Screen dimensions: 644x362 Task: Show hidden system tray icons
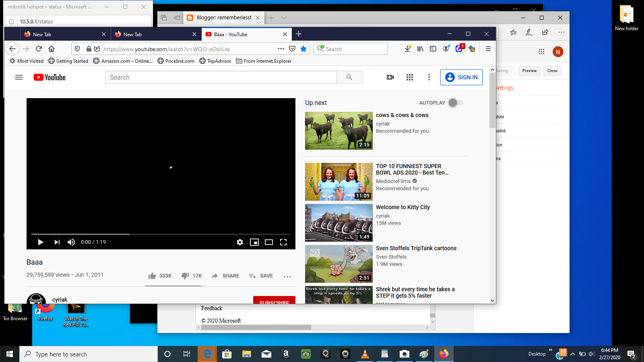pyautogui.click(x=572, y=354)
